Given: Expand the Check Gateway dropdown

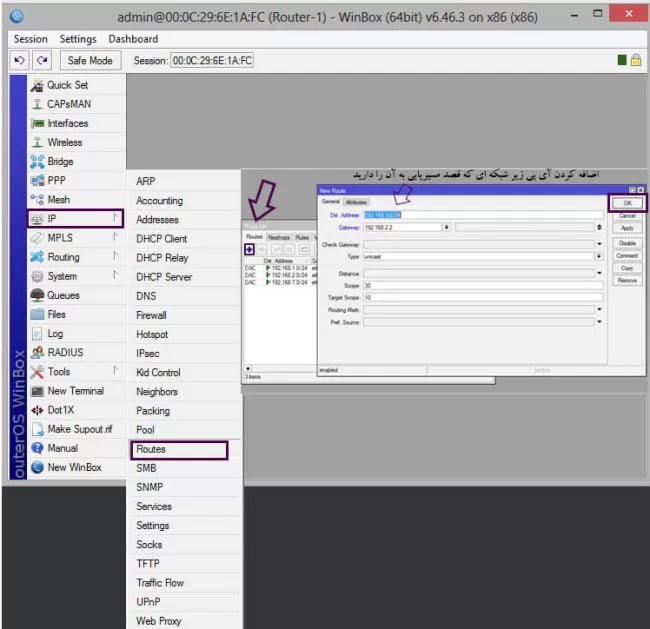Looking at the screenshot, I should 599,244.
